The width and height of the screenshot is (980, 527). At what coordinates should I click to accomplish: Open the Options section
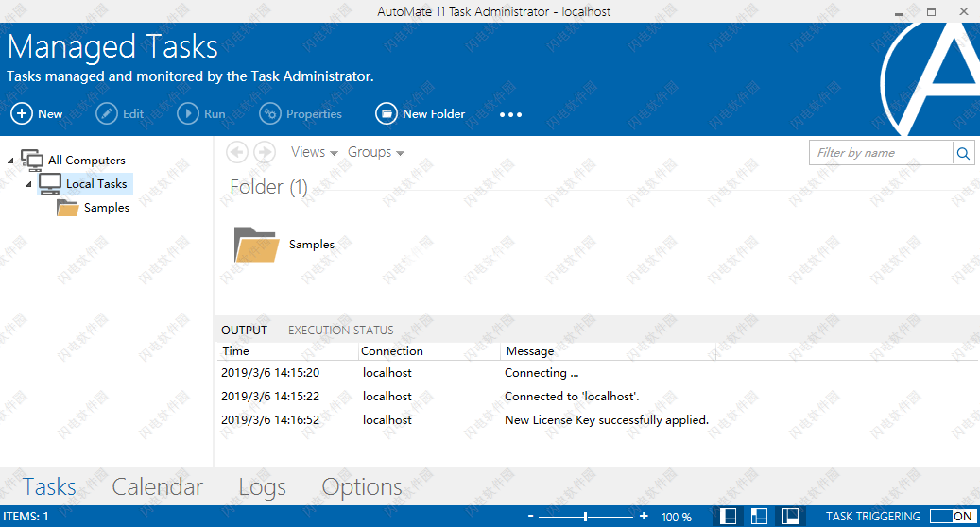coord(362,487)
